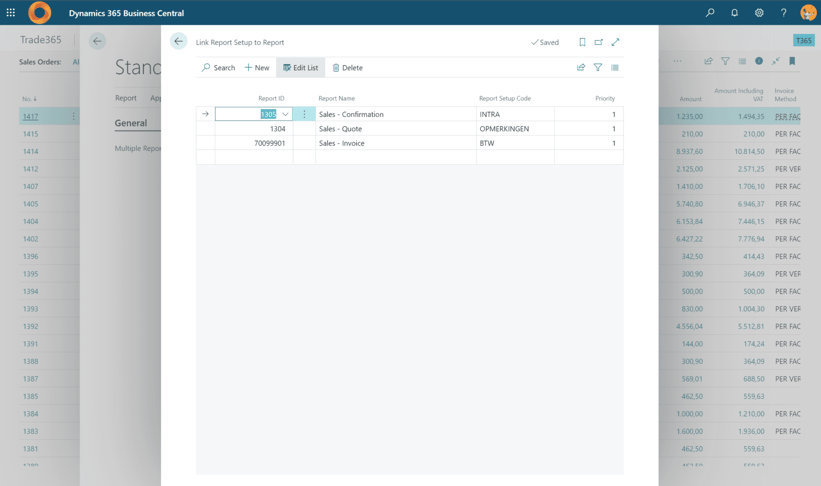
Task: Open the settings gear
Action: tap(759, 13)
